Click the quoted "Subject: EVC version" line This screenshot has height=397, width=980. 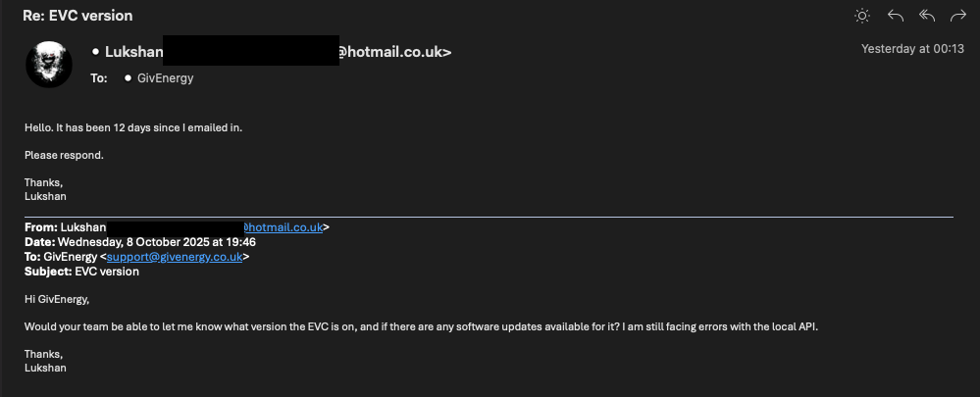81,272
